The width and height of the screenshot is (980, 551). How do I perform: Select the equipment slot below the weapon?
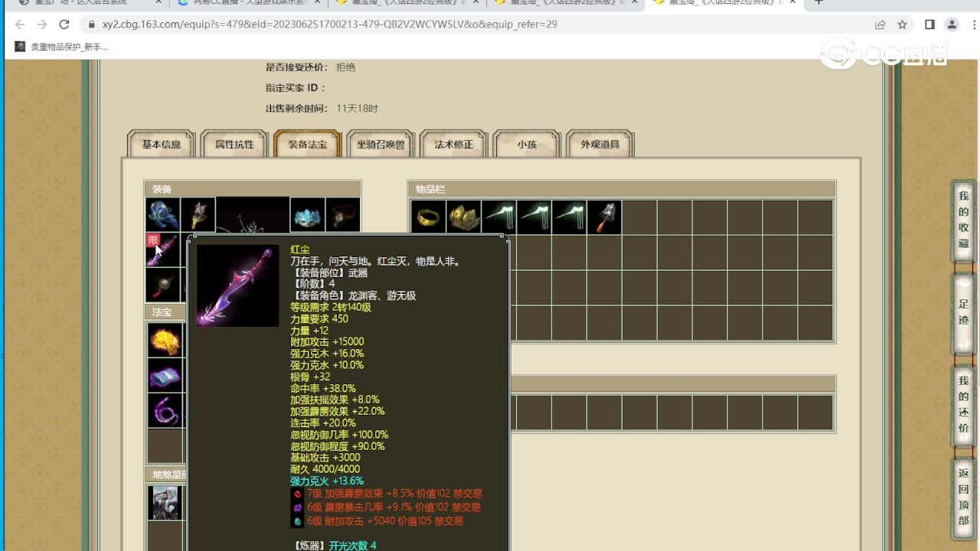click(x=163, y=285)
